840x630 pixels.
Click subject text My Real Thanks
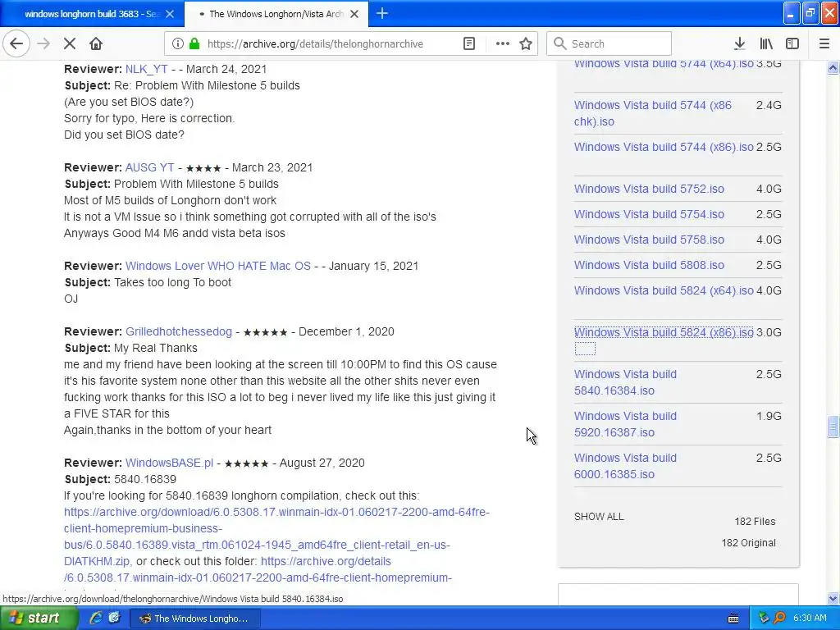[x=155, y=348]
